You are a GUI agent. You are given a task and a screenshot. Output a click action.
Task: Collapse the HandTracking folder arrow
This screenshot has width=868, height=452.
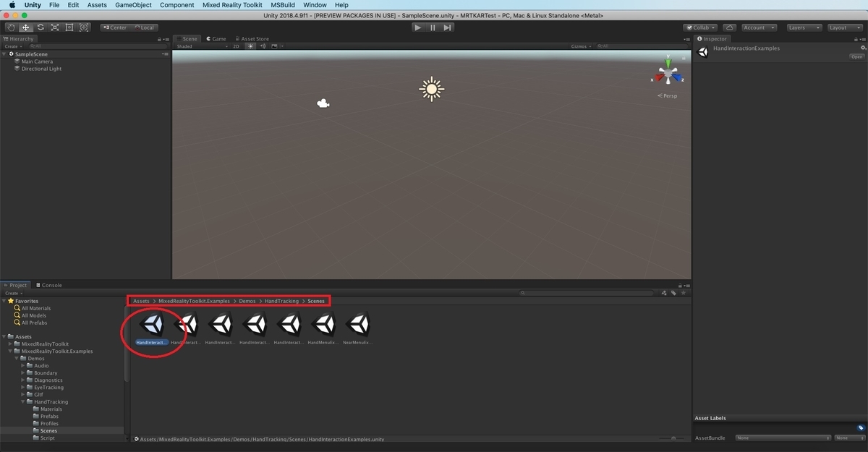coord(23,402)
